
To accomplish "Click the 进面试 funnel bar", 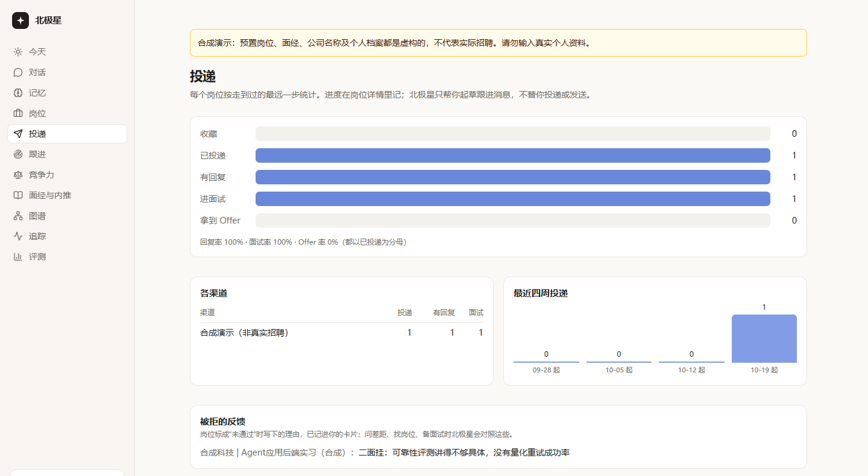I will point(513,199).
